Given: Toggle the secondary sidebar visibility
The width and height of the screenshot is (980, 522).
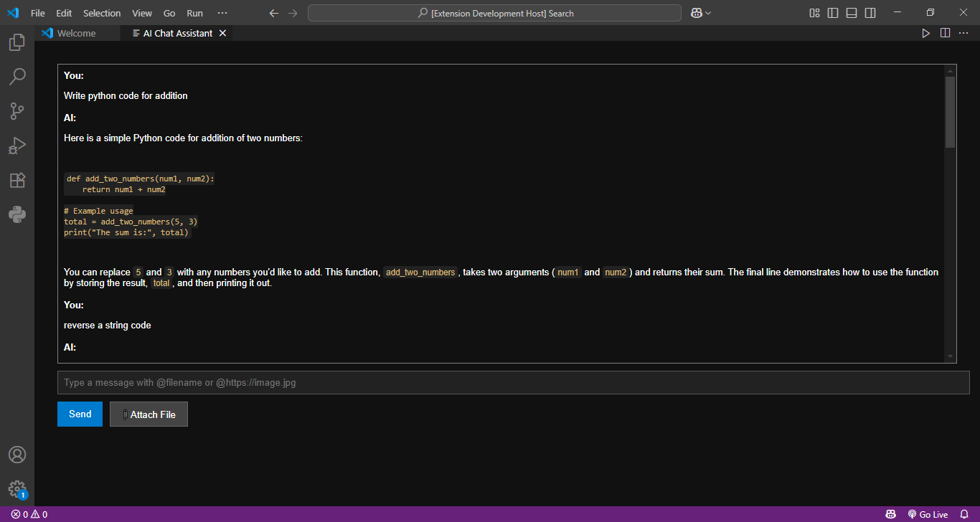Looking at the screenshot, I should (870, 12).
